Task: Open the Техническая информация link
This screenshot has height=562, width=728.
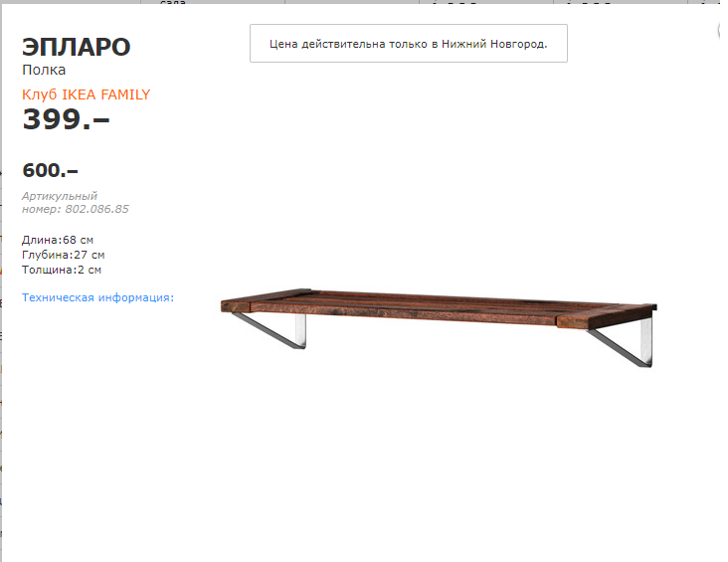Action: 97,297
